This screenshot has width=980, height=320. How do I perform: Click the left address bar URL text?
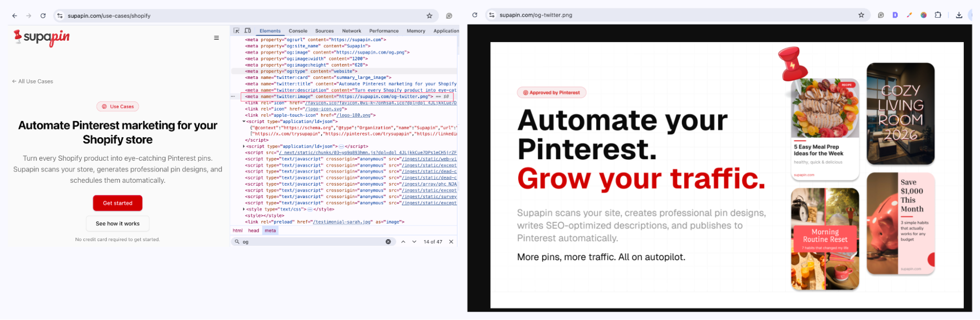[x=109, y=16]
